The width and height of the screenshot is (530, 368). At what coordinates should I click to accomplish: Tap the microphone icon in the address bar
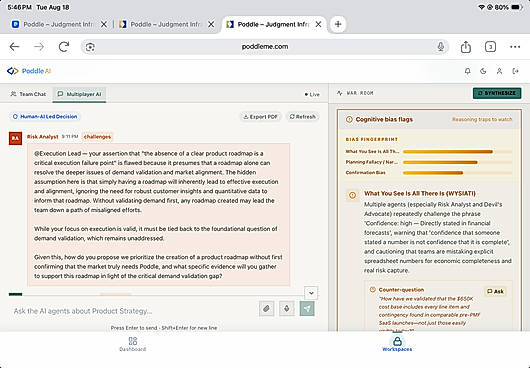(x=440, y=47)
